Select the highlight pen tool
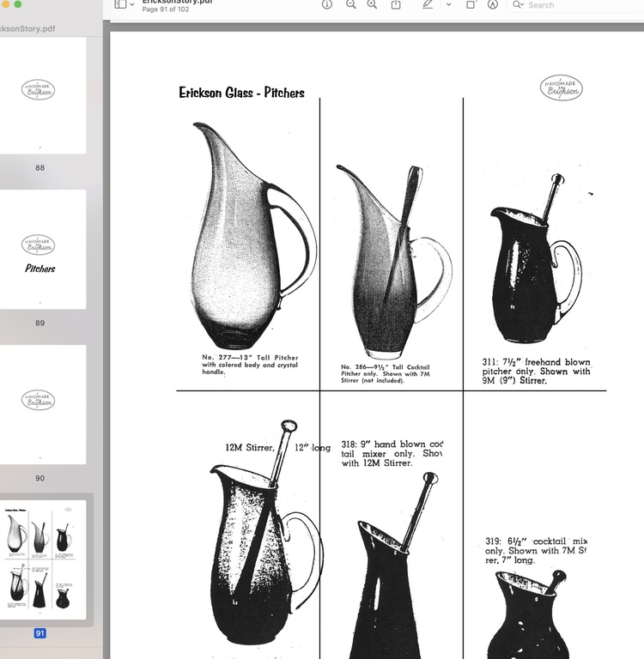This screenshot has width=644, height=659. point(428,4)
